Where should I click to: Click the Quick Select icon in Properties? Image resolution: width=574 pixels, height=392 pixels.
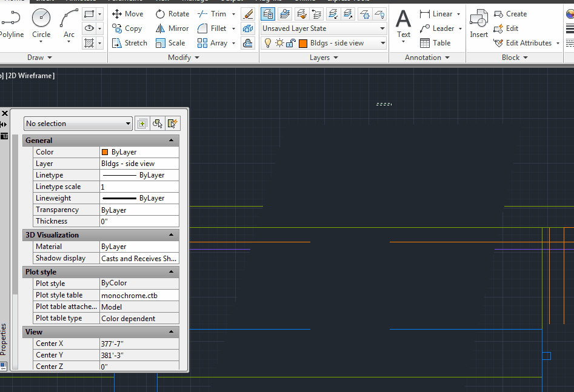[x=173, y=124]
